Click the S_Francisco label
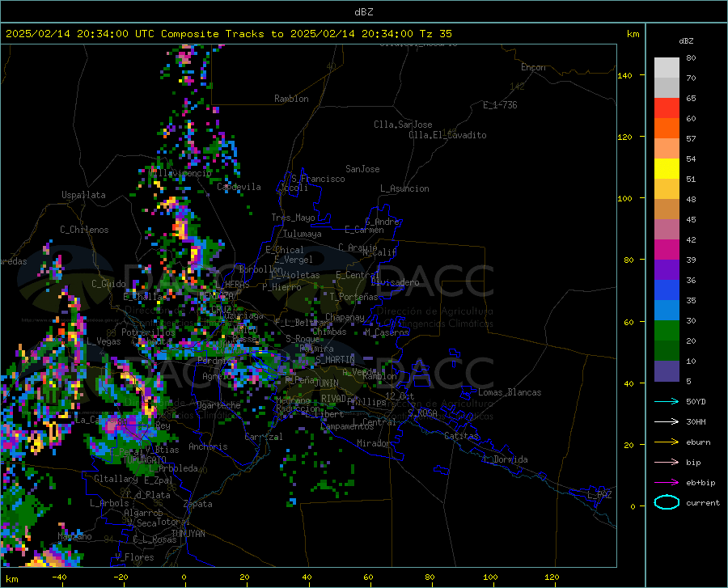 coord(318,179)
